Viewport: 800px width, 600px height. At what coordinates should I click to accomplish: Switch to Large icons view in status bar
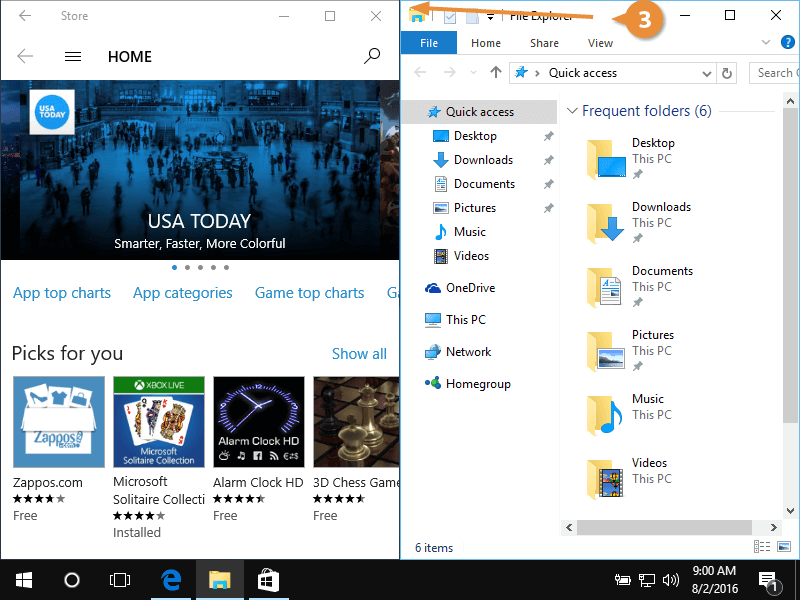coord(783,547)
